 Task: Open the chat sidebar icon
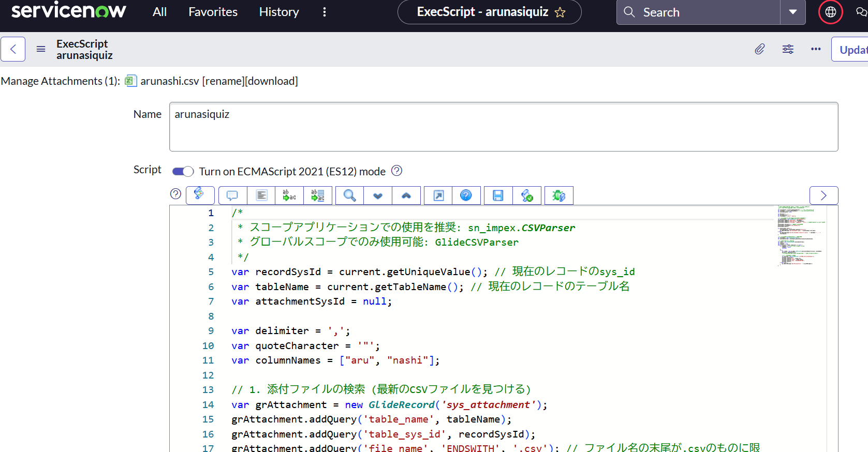[x=862, y=12]
